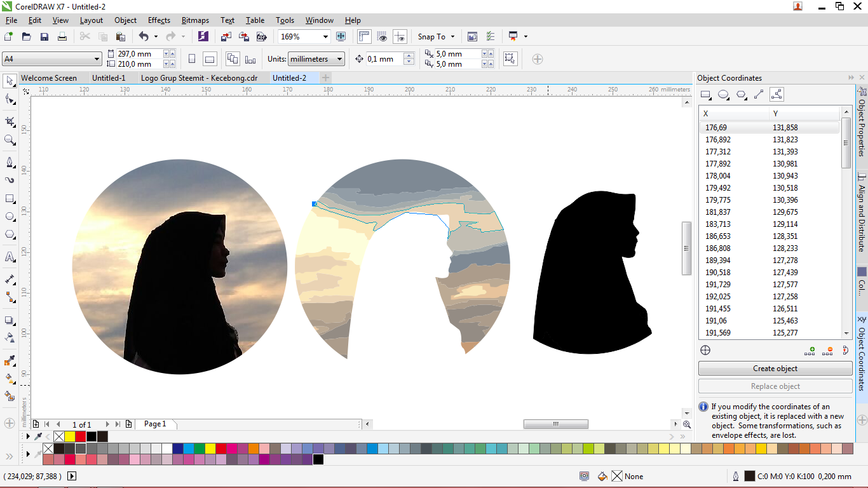Click the page width field
868x488 pixels.
click(140, 54)
